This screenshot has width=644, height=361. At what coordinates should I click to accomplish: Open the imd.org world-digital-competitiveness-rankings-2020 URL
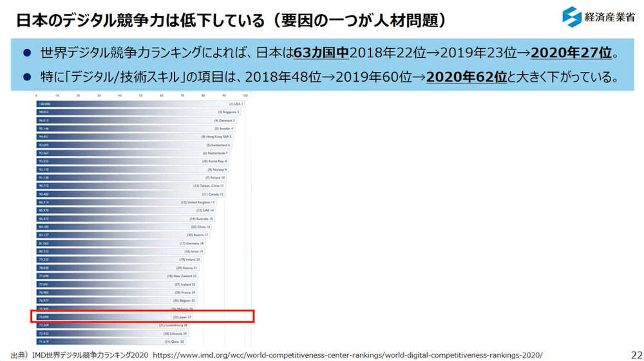(348, 355)
